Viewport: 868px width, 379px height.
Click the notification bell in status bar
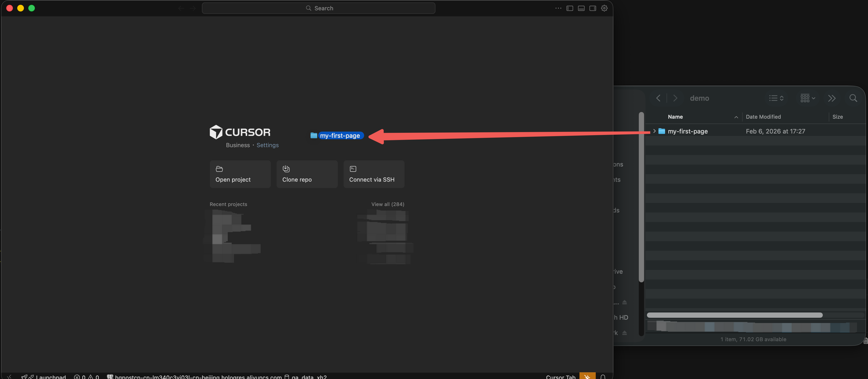coord(603,377)
